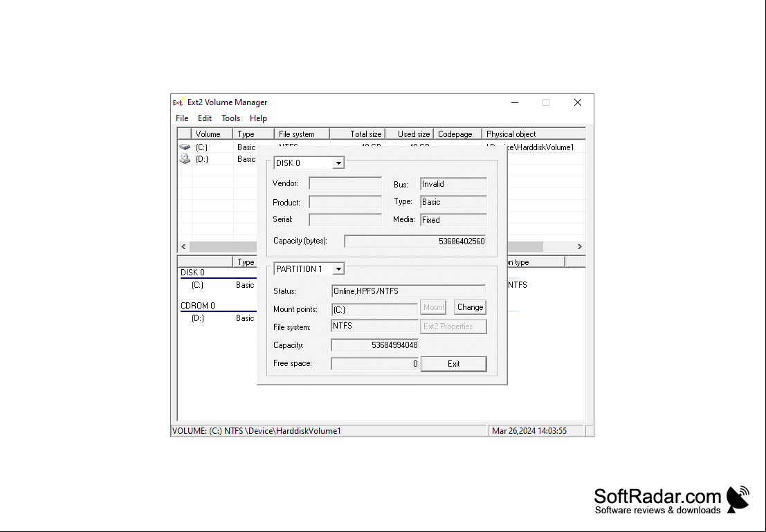Click the Mount points field (C:)
The height and width of the screenshot is (532, 766).
pos(374,309)
